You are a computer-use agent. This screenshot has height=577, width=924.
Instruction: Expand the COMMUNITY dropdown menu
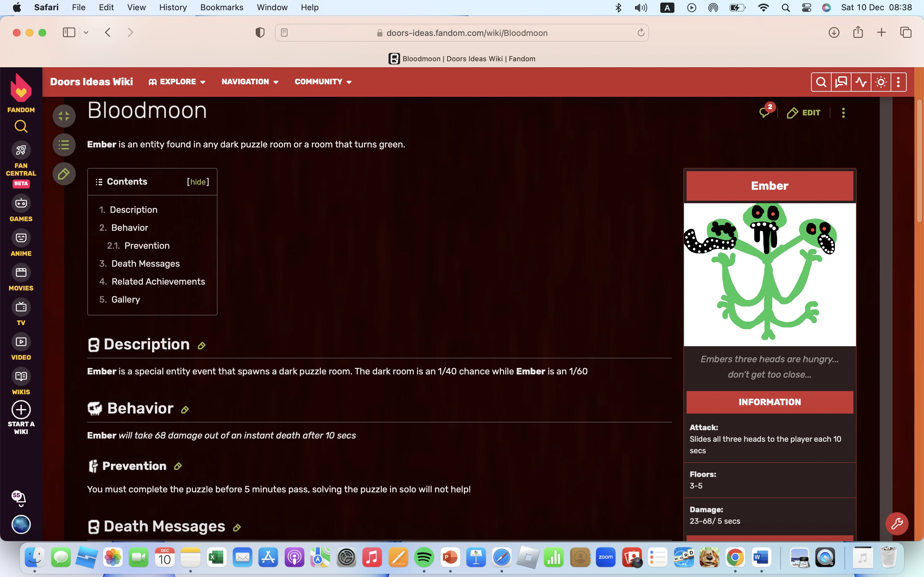pyautogui.click(x=323, y=82)
